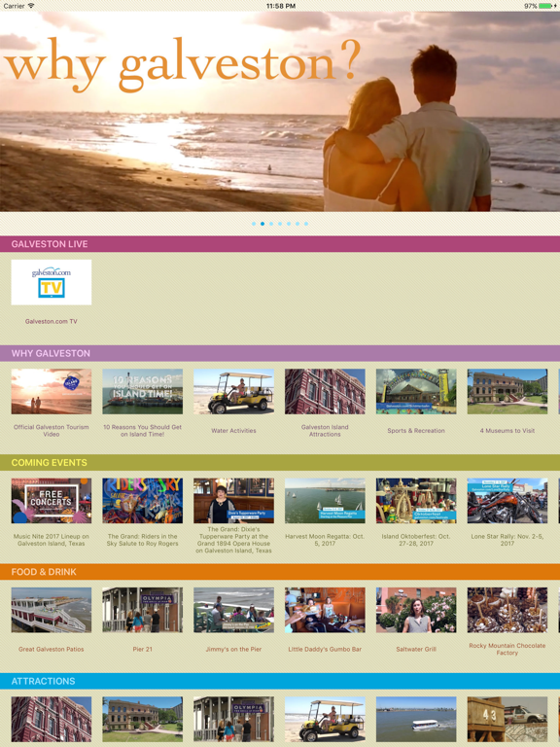
Task: Tap the Food & Drink section header
Action: (280, 572)
